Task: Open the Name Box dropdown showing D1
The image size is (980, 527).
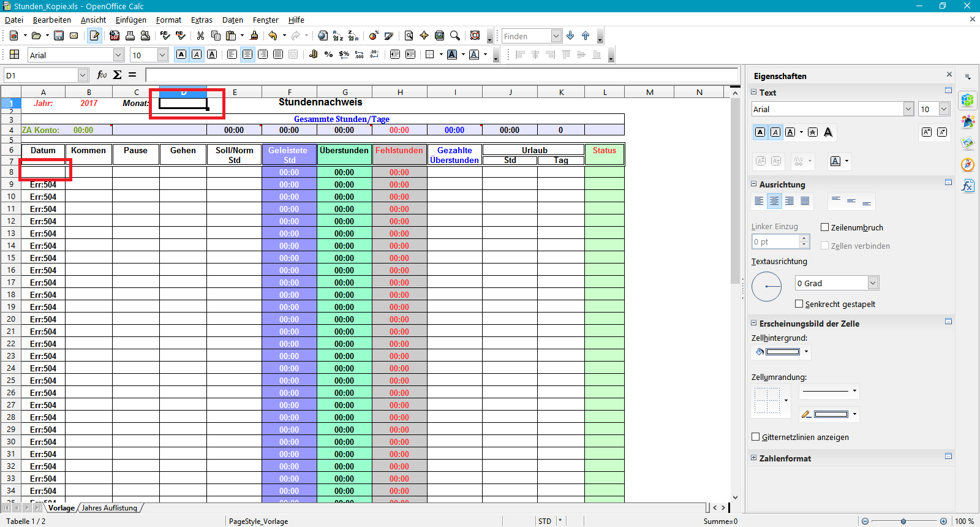Action: coord(83,75)
